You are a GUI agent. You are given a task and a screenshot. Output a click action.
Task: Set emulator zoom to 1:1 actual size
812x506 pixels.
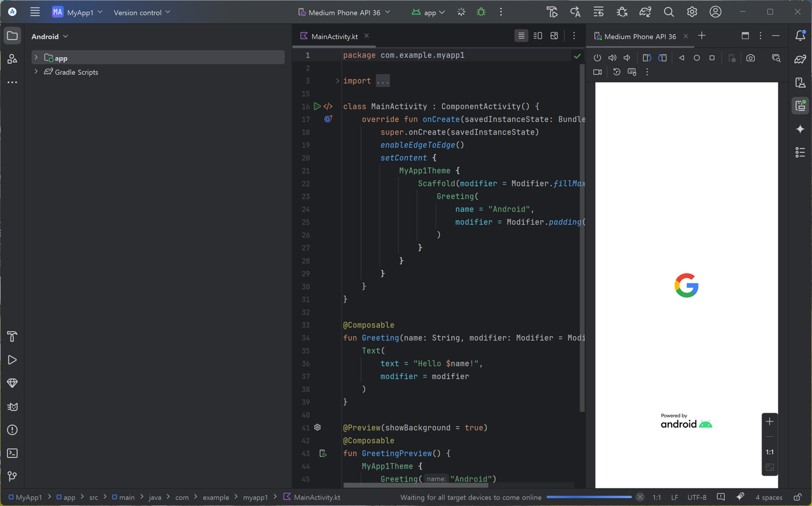[770, 452]
